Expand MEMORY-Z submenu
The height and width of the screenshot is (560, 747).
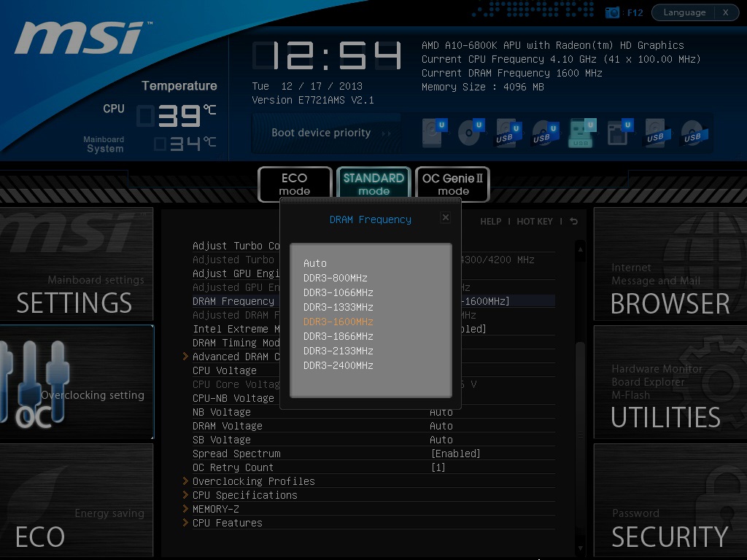pyautogui.click(x=216, y=509)
